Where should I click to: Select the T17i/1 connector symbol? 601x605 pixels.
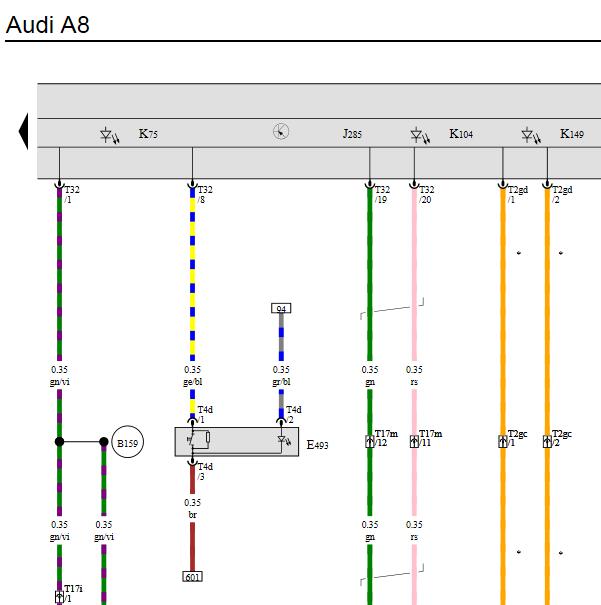coord(59,597)
